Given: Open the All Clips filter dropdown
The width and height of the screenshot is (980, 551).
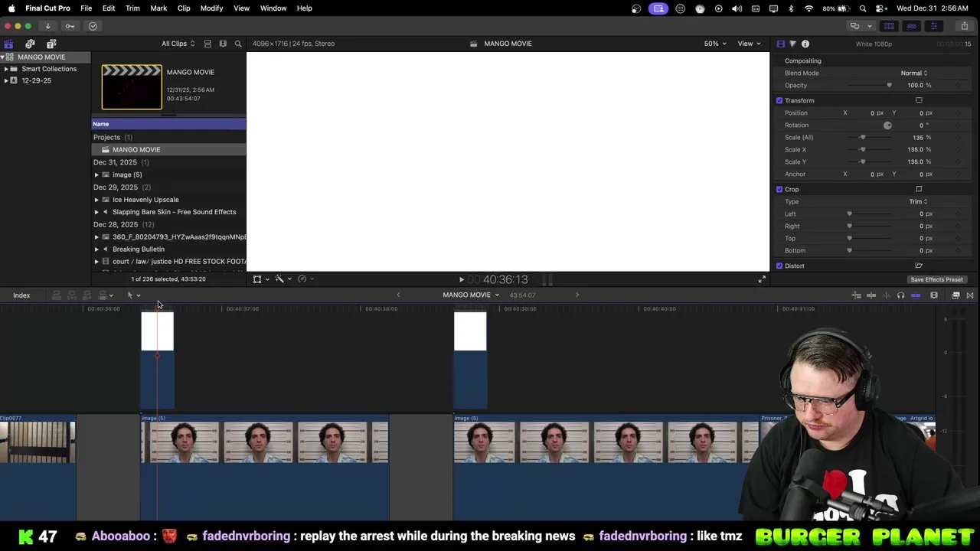Looking at the screenshot, I should point(178,44).
